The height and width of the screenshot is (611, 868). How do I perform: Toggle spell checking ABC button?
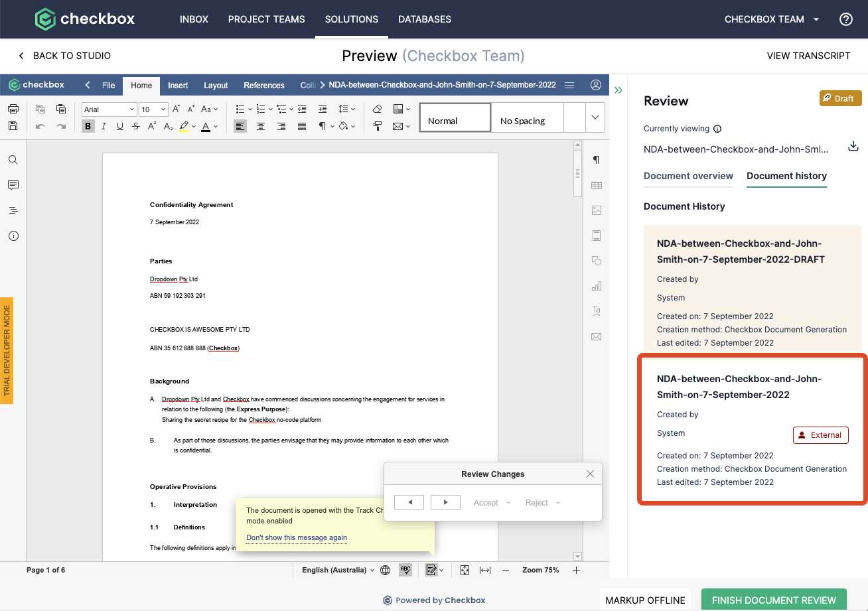click(405, 570)
